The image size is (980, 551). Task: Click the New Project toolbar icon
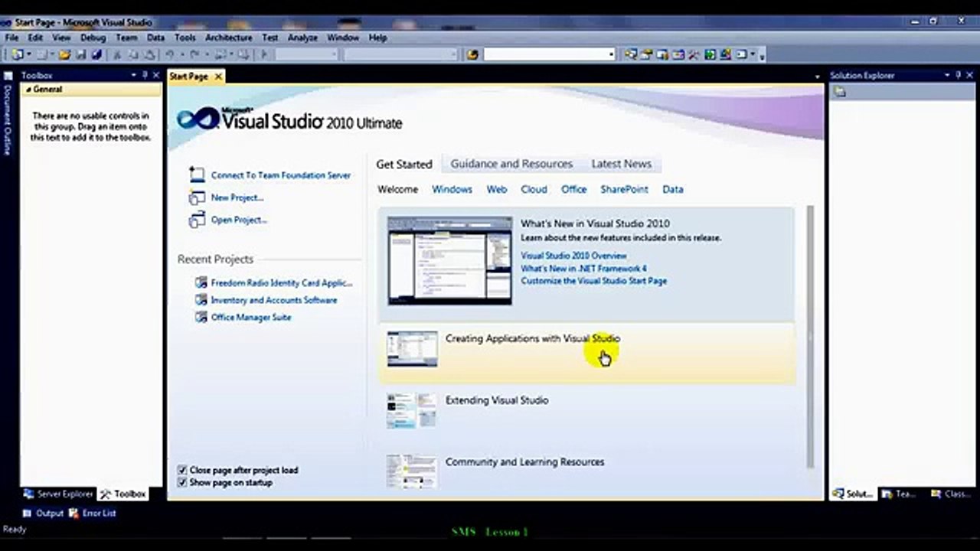[17, 54]
